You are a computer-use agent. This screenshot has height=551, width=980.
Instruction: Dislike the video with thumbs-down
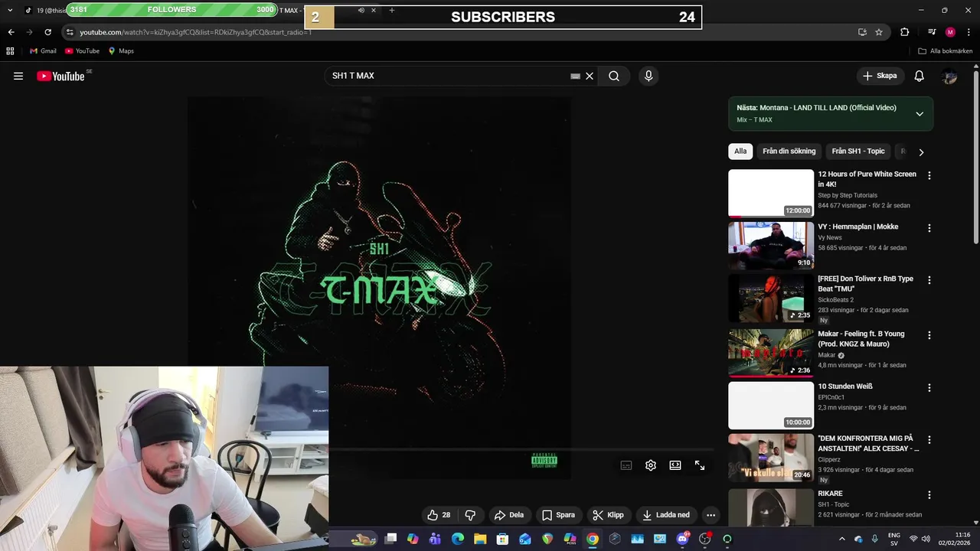(470, 515)
